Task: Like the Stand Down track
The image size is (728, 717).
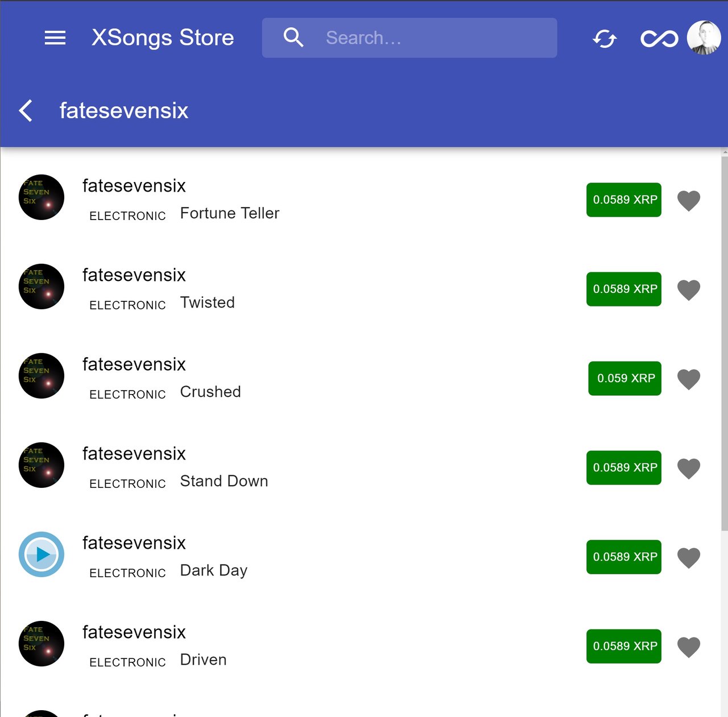Action: point(688,468)
